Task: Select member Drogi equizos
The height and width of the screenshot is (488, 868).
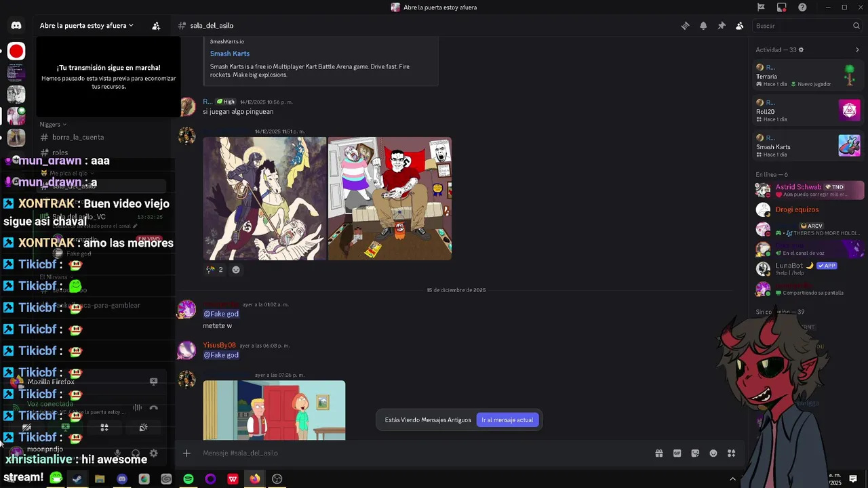Action: [x=808, y=209]
